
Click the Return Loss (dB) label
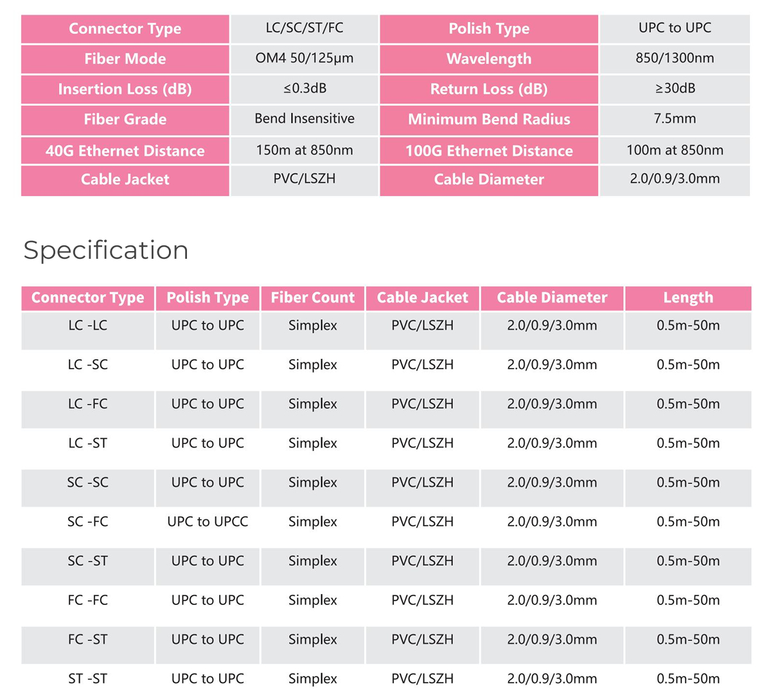pyautogui.click(x=489, y=89)
